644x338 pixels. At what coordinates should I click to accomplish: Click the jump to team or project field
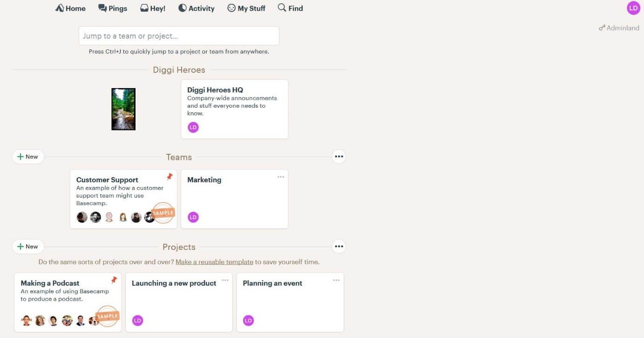coord(179,36)
